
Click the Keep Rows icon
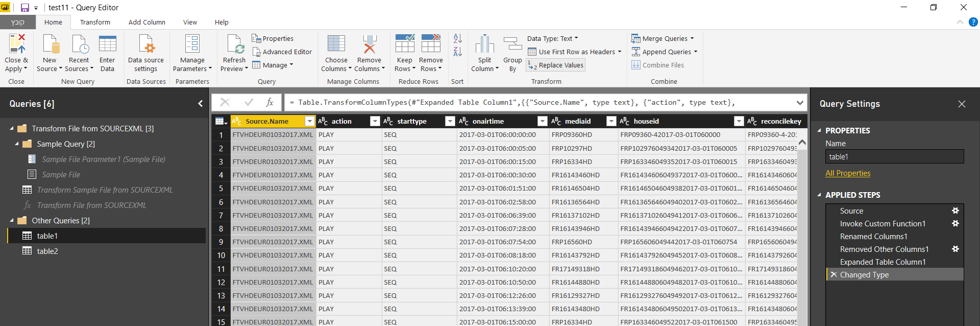pos(405,44)
